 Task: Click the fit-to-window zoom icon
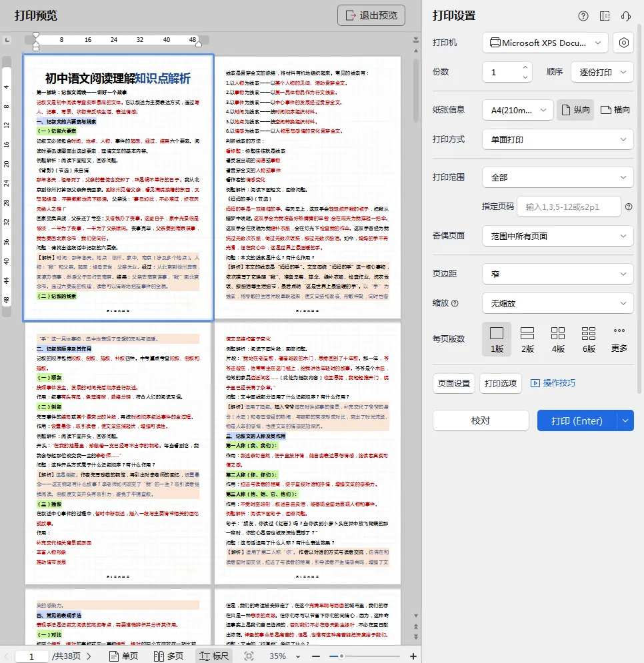[x=247, y=656]
